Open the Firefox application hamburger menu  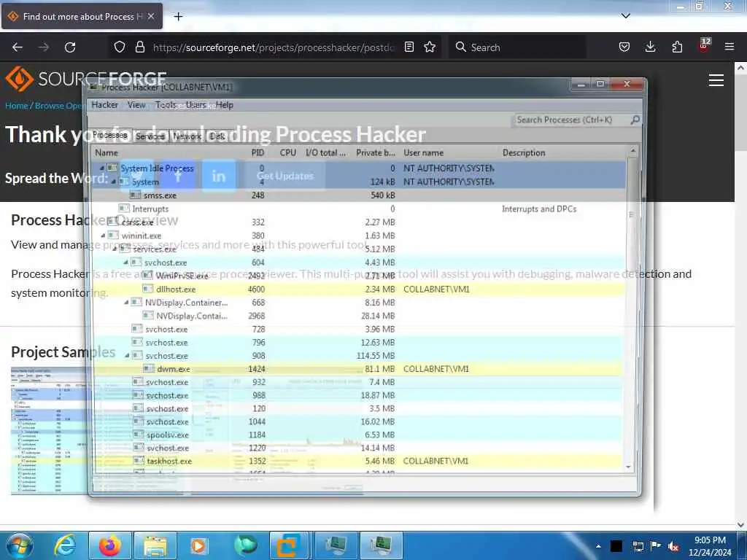729,47
